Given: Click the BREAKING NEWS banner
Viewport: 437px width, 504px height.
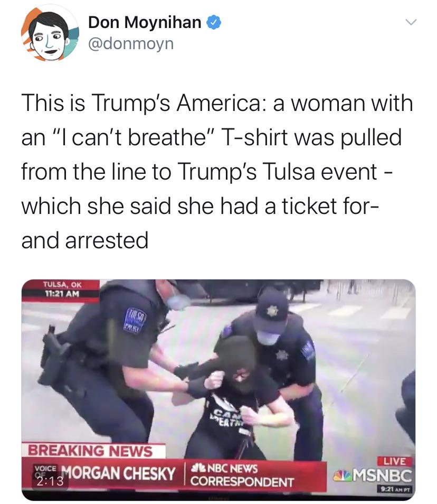Looking at the screenshot, I should point(91,451).
